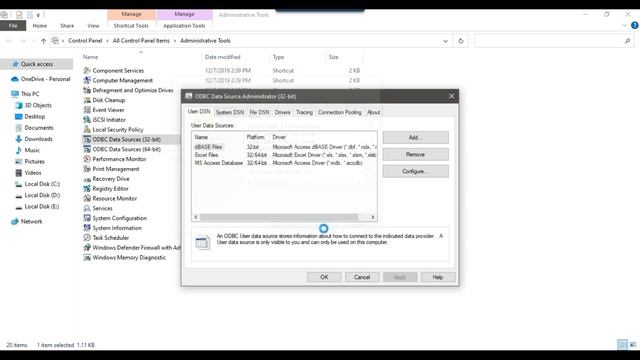Sort by Date modified column header
Screen dimensions: 640x360
223,57
